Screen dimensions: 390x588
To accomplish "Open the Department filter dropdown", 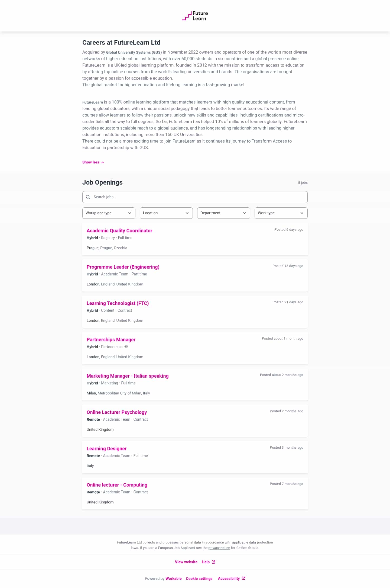I will (223, 213).
